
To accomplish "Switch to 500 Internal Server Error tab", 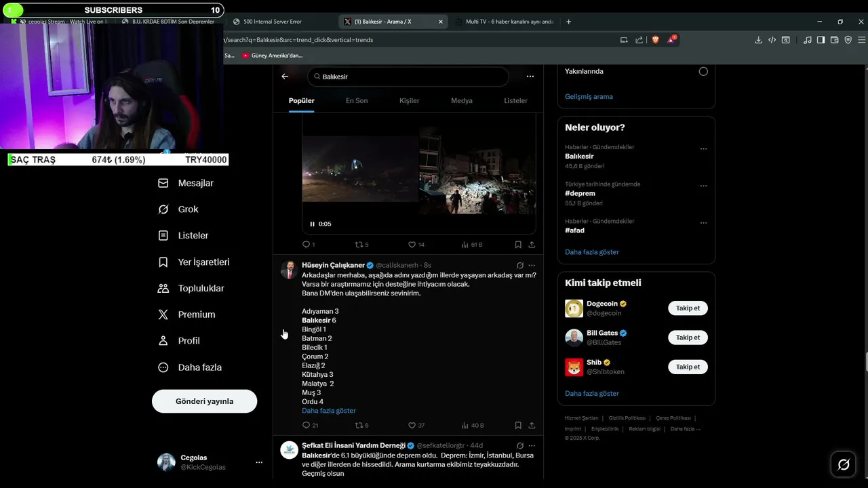I will click(x=281, y=22).
